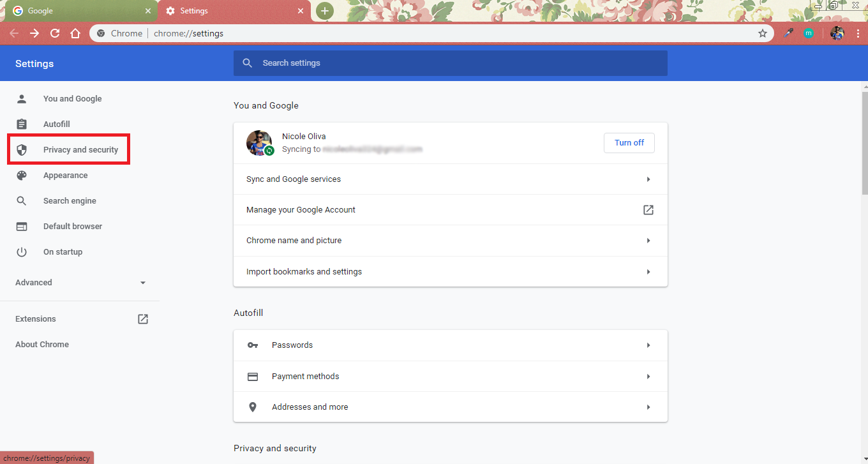Click the magnifier icon beside Search engine

(22, 201)
